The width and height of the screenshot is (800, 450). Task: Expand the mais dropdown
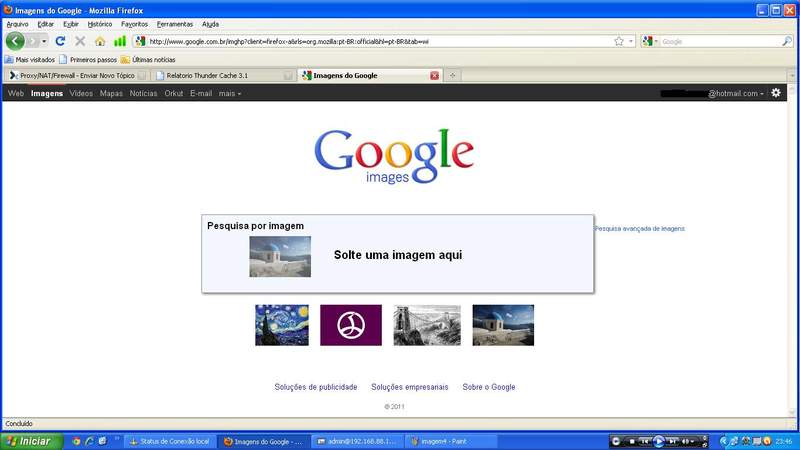[230, 93]
